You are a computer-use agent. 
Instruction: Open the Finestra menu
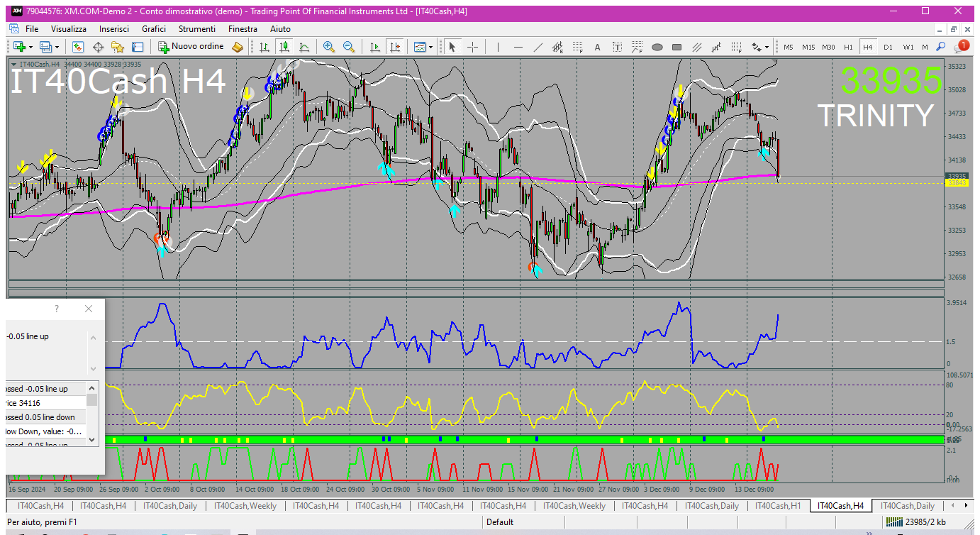(243, 29)
